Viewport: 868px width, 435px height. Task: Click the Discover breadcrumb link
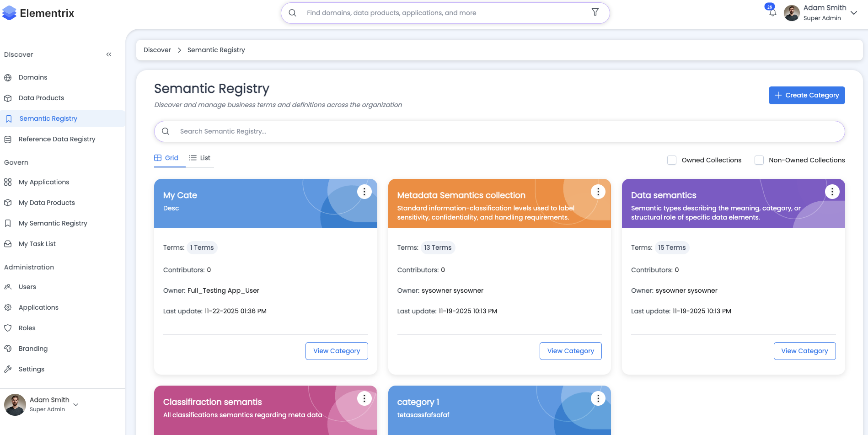click(x=157, y=50)
